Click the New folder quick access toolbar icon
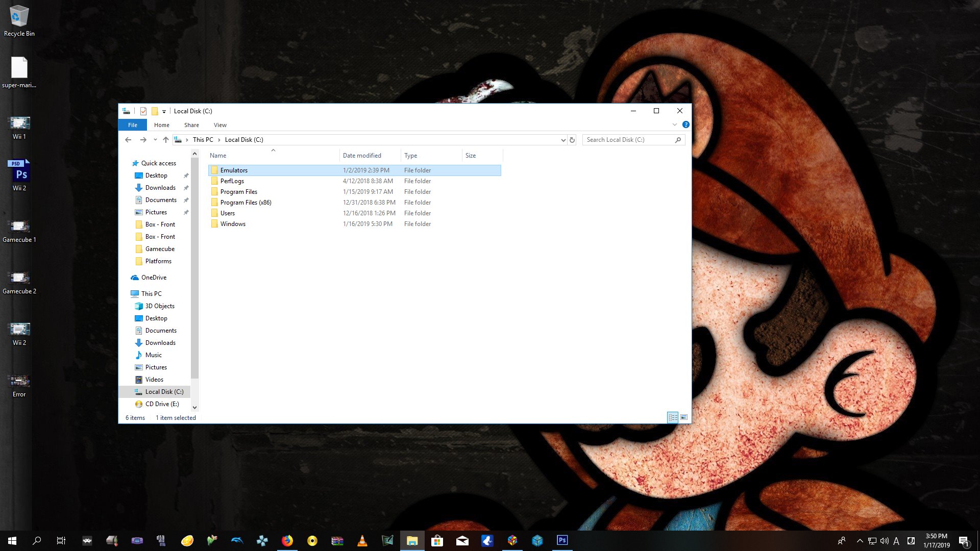Viewport: 980px width, 551px height. click(x=155, y=111)
